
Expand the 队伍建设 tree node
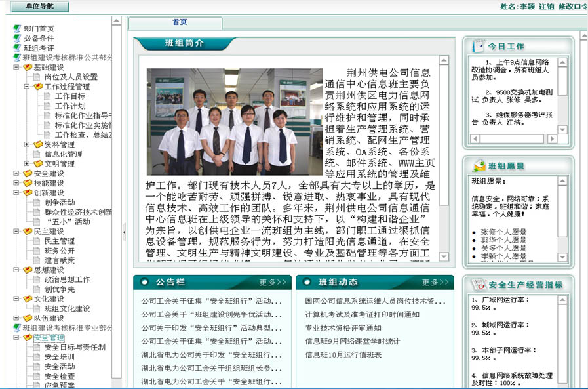16,318
